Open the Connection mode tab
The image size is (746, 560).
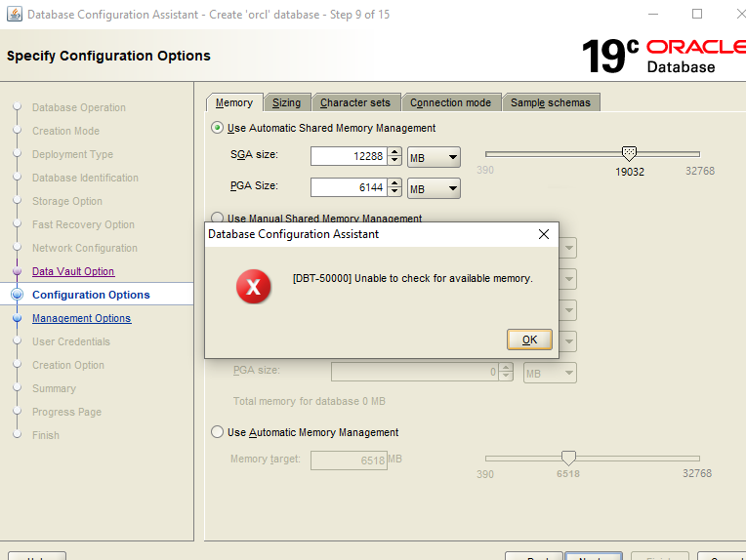450,102
